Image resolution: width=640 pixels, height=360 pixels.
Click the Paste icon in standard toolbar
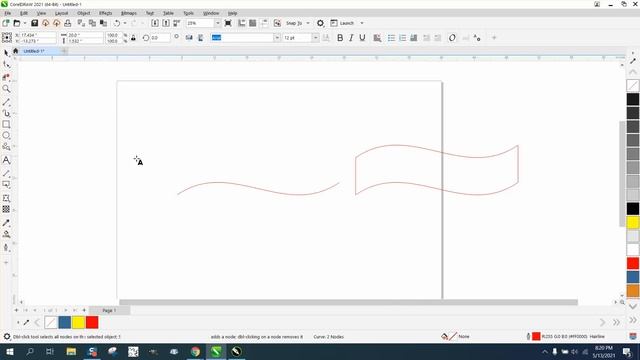tap(104, 23)
